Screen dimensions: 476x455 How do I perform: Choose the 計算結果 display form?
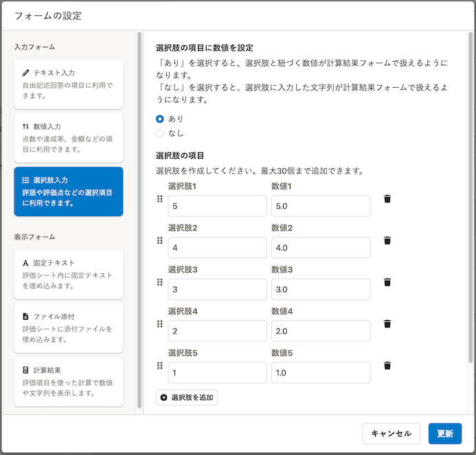[x=69, y=382]
